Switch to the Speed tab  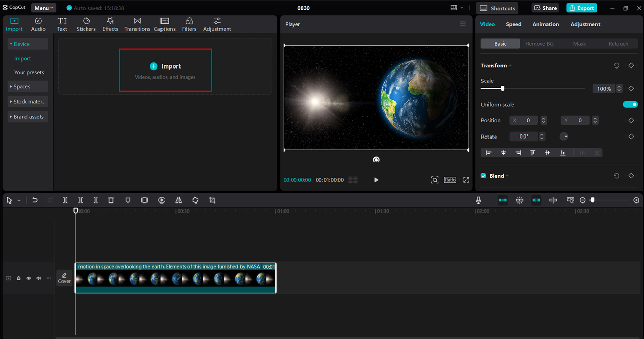(x=513, y=24)
